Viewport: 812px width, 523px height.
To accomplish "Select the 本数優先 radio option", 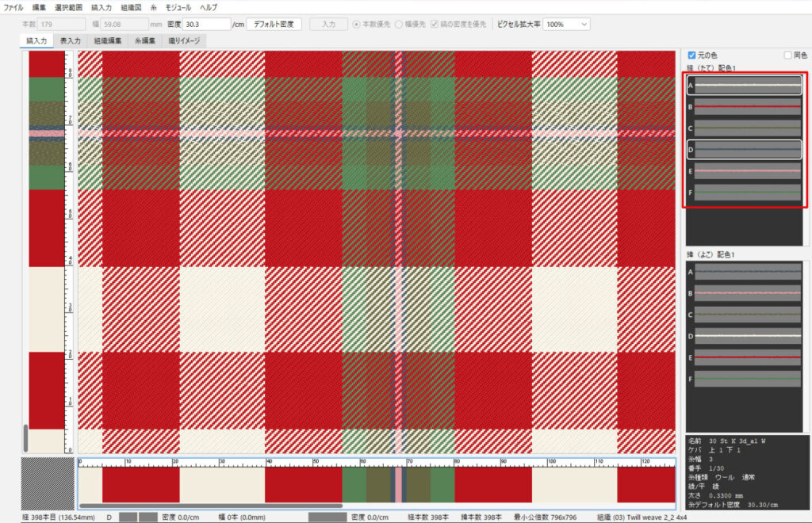I will (x=357, y=25).
